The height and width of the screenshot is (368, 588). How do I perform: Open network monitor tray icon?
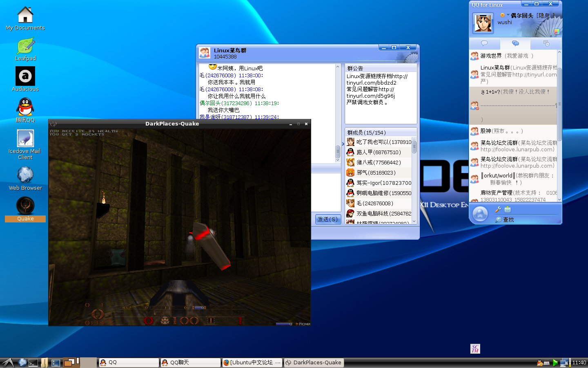point(564,363)
